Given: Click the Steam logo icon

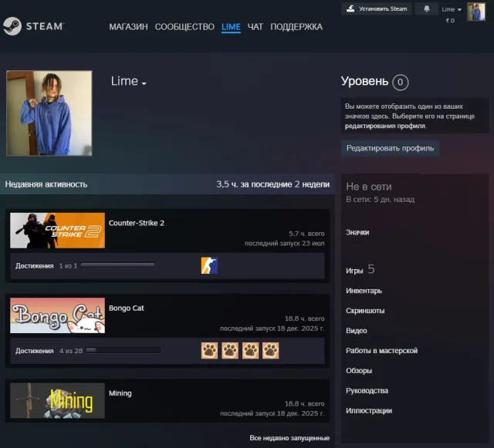Looking at the screenshot, I should pos(12,26).
